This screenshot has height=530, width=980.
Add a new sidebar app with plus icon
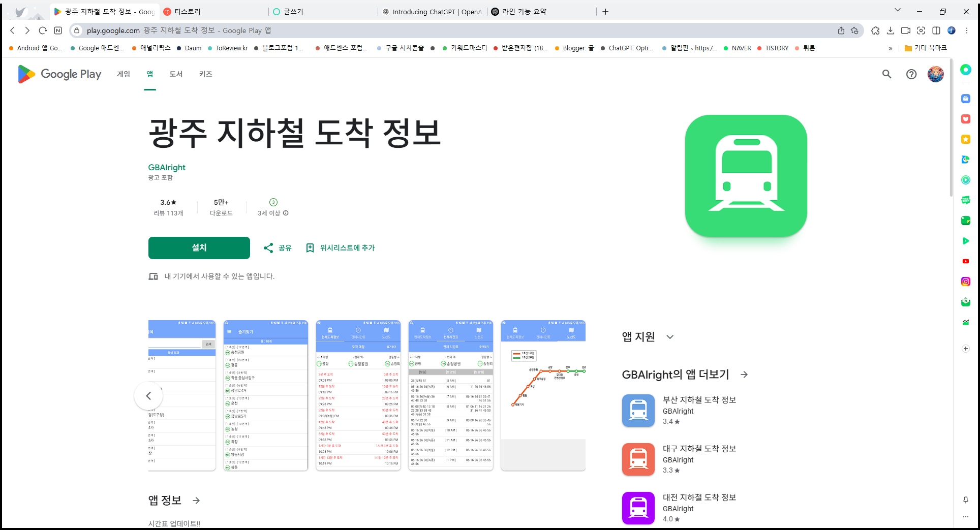[x=965, y=348]
